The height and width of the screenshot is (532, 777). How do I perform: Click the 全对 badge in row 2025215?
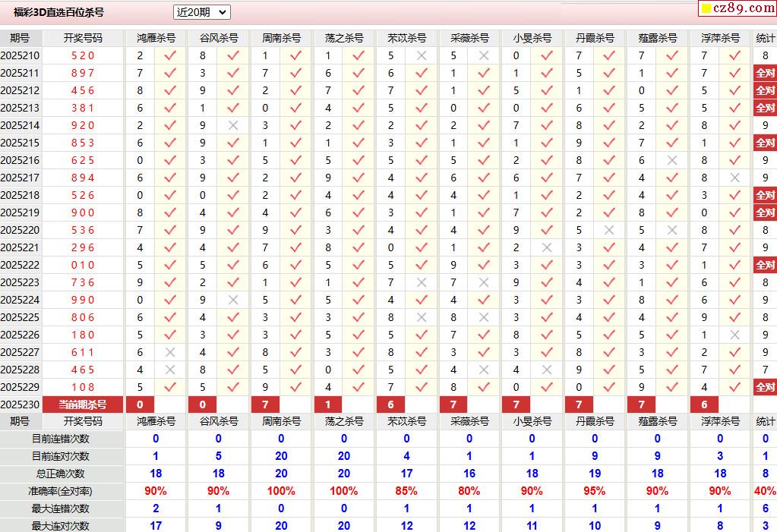coord(765,143)
